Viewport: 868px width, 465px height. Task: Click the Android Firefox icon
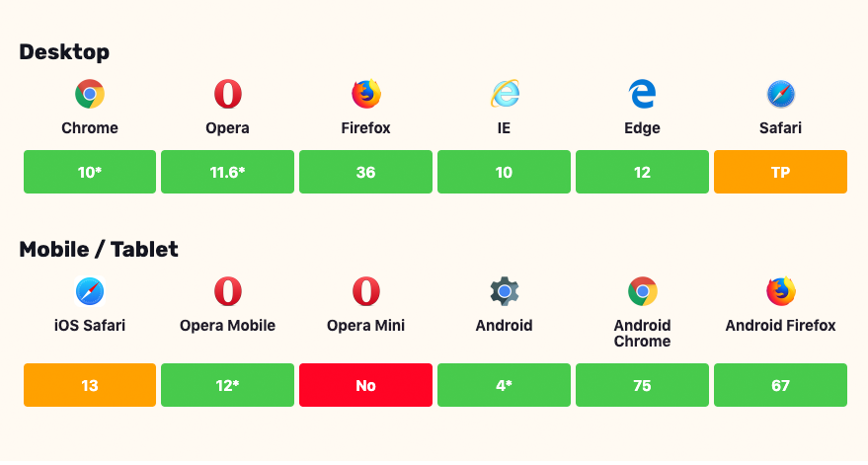click(781, 292)
